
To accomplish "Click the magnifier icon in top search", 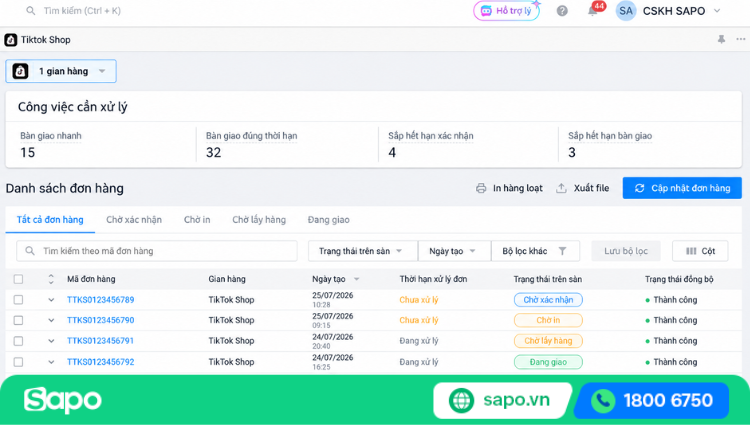I will [31, 11].
